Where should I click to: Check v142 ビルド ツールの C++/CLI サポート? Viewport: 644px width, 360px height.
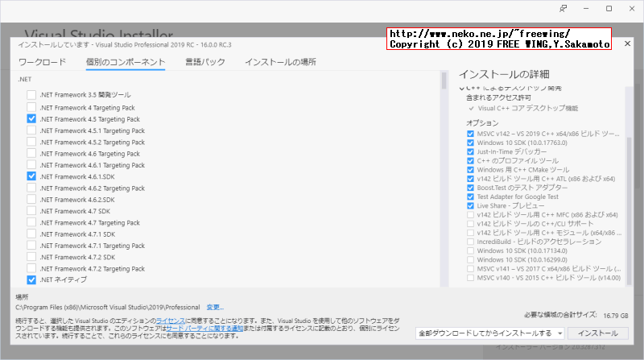coord(470,224)
